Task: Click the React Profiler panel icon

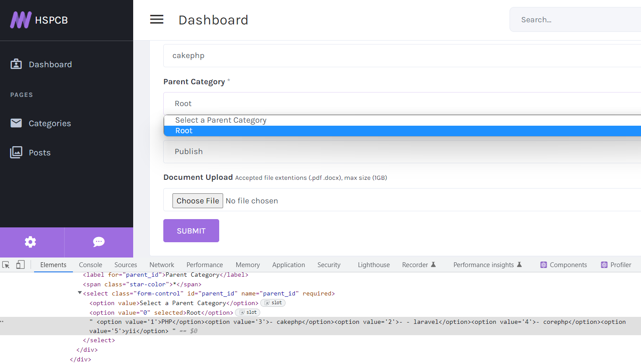Action: coord(604,265)
